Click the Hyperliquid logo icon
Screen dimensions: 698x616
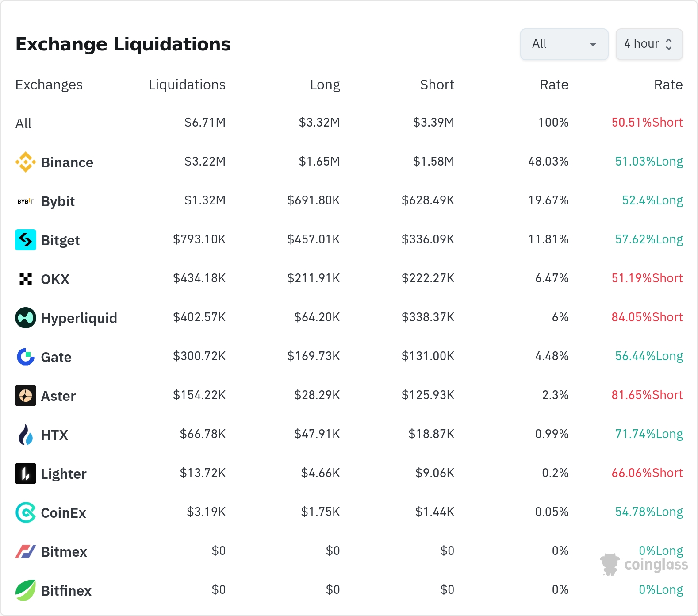[26, 318]
